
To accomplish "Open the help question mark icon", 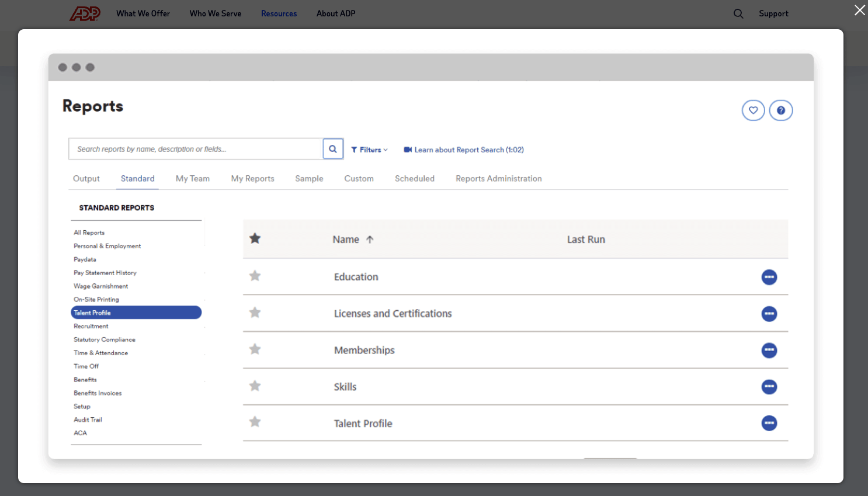I will (780, 110).
